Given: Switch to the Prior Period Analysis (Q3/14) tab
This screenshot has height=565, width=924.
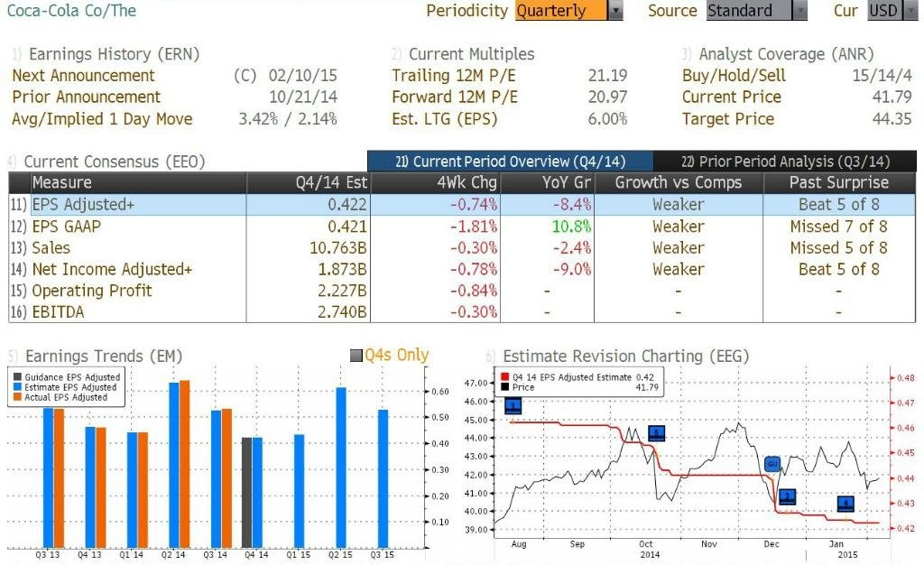Looking at the screenshot, I should tap(785, 162).
